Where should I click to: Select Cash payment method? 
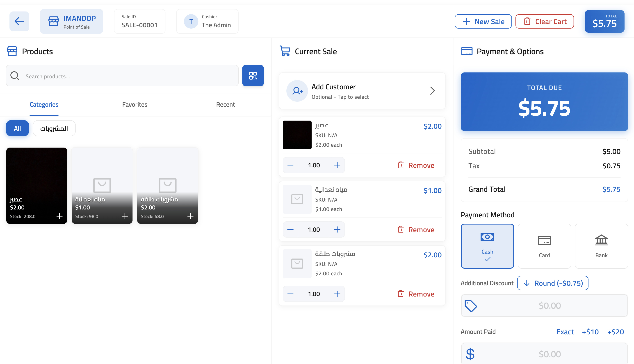[487, 246]
